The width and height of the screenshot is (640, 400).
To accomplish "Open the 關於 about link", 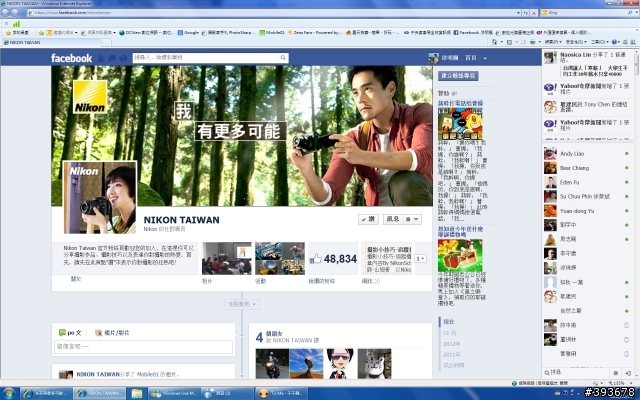I will (76, 279).
